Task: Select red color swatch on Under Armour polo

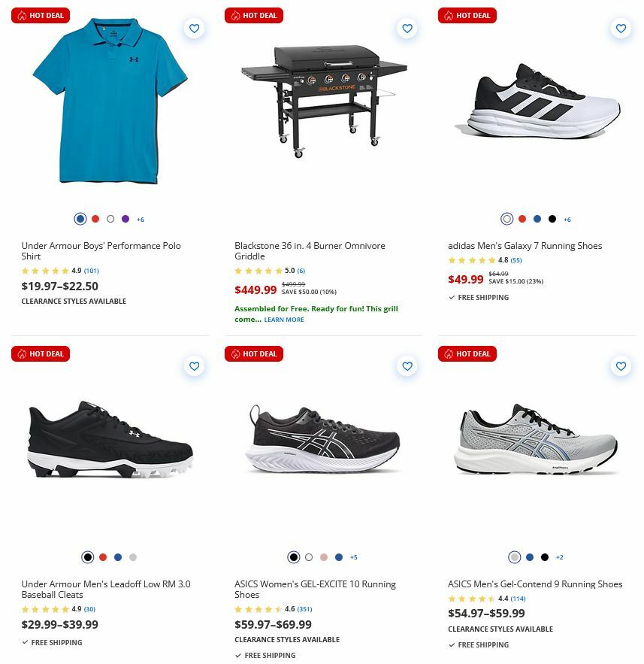Action: click(x=95, y=220)
